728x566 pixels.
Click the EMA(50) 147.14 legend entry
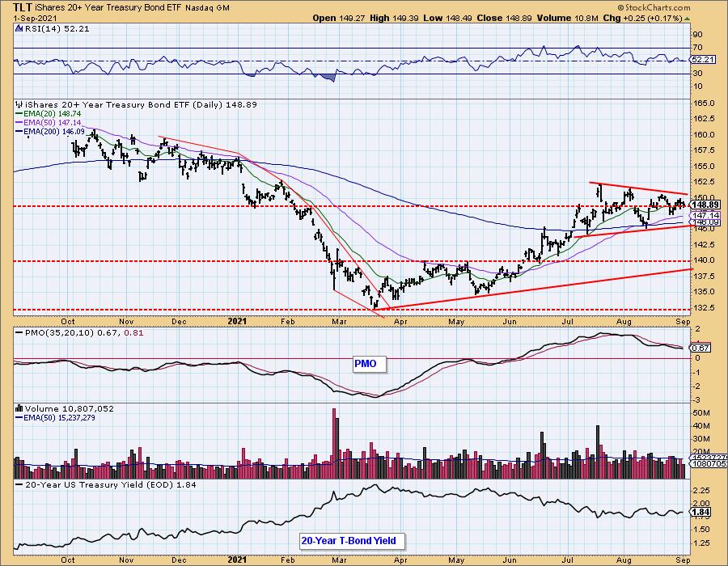point(49,123)
